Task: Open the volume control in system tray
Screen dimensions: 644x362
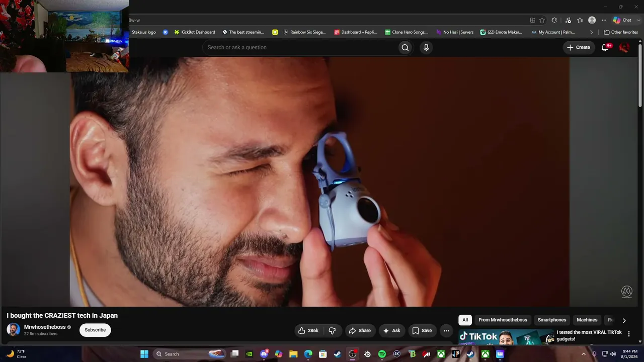Action: pos(613,354)
